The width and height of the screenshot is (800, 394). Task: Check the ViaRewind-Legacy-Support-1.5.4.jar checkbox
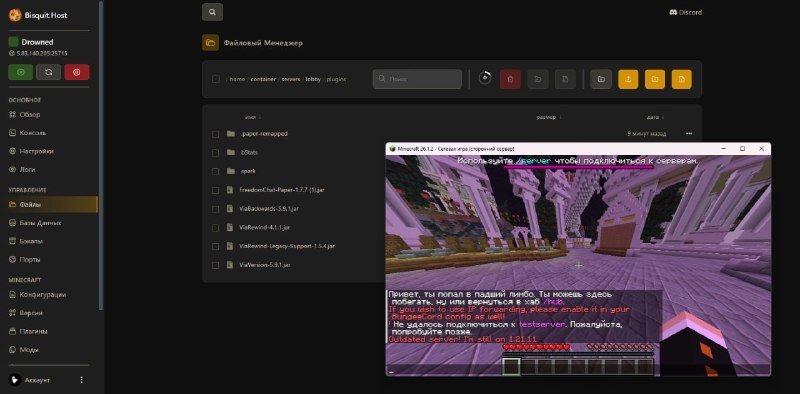215,247
